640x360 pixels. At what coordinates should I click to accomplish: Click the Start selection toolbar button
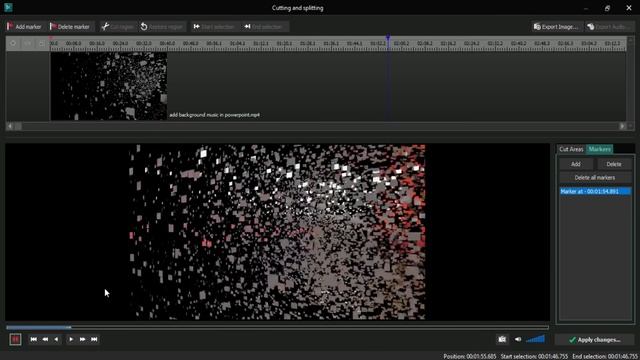pos(214,27)
